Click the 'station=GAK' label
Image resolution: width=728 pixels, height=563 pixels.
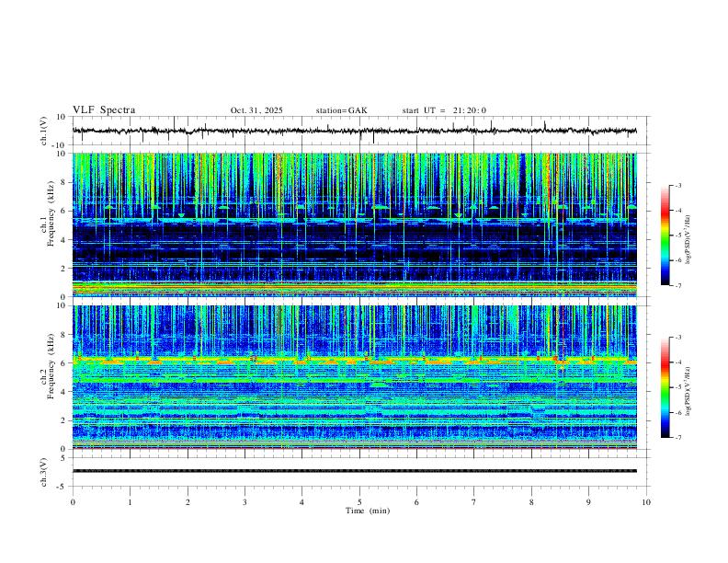341,110
